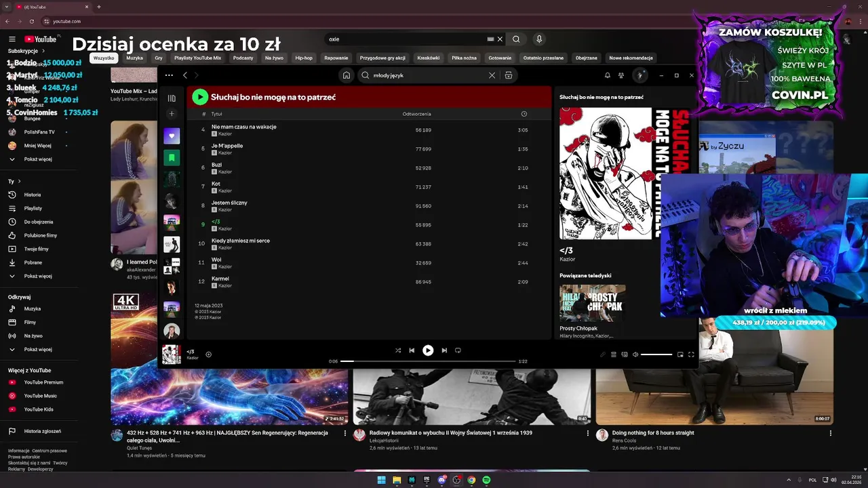Open the Spotify profile avatar menu
Screen dimensions: 868x488
click(x=639, y=75)
